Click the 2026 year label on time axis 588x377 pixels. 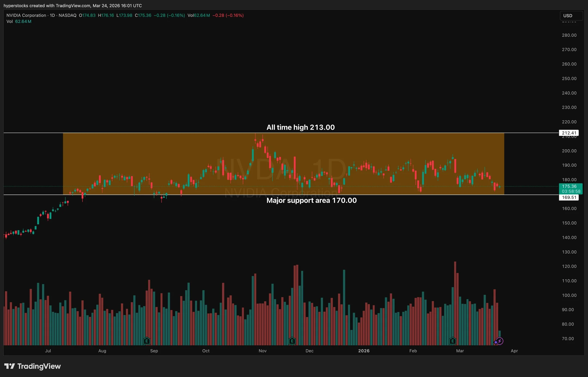(x=364, y=351)
